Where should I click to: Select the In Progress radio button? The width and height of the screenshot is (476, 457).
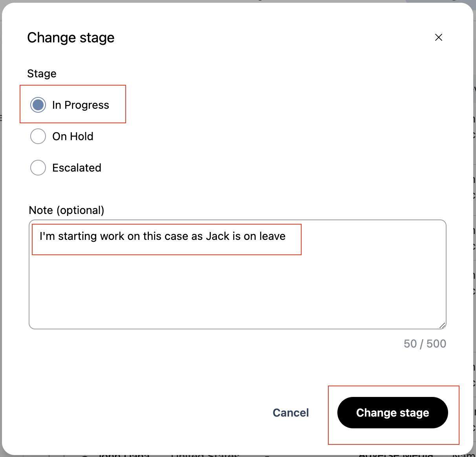tap(38, 105)
